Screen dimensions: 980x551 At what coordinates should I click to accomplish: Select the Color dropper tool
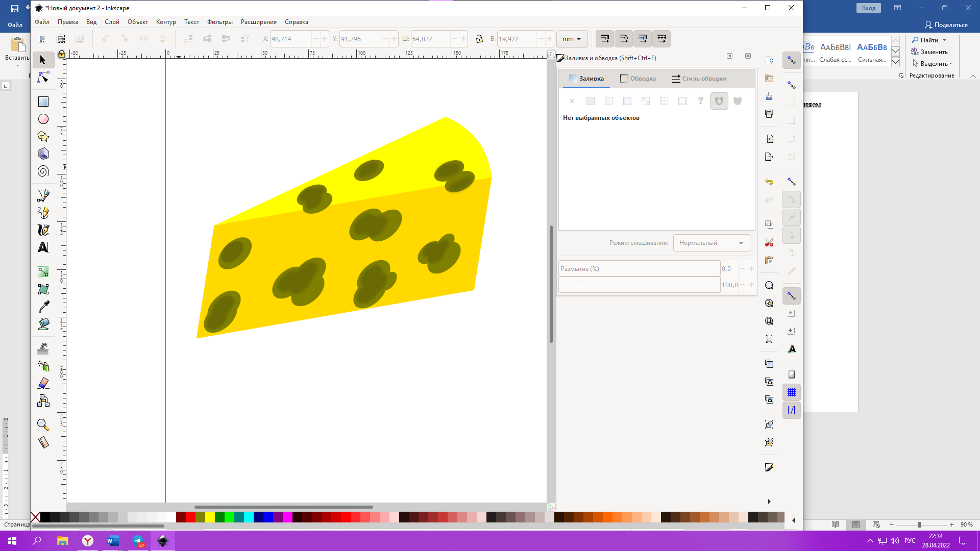click(43, 307)
